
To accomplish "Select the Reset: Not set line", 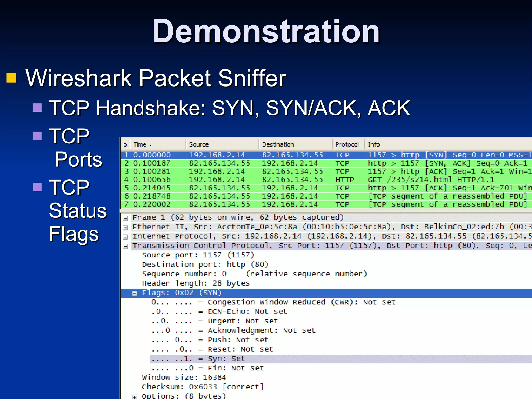I will pyautogui.click(x=212, y=349).
